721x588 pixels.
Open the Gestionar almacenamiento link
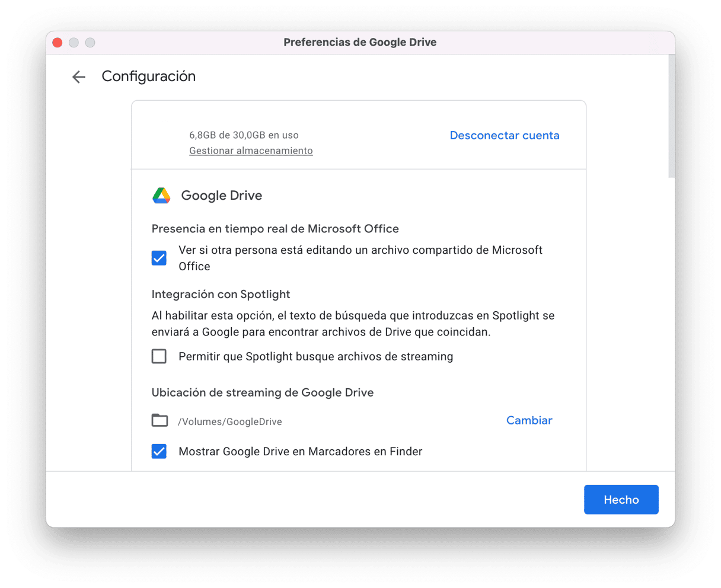click(x=251, y=151)
